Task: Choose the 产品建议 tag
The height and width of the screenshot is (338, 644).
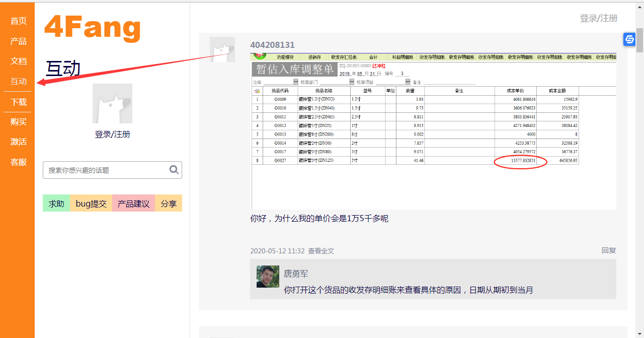Action: pyautogui.click(x=133, y=204)
